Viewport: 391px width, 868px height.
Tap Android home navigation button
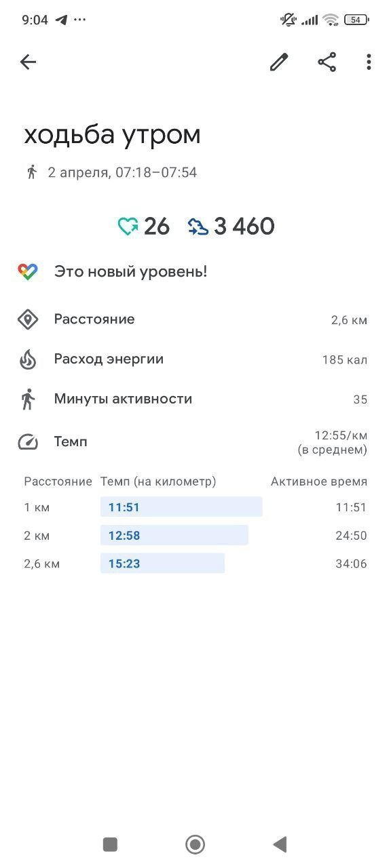(x=195, y=844)
